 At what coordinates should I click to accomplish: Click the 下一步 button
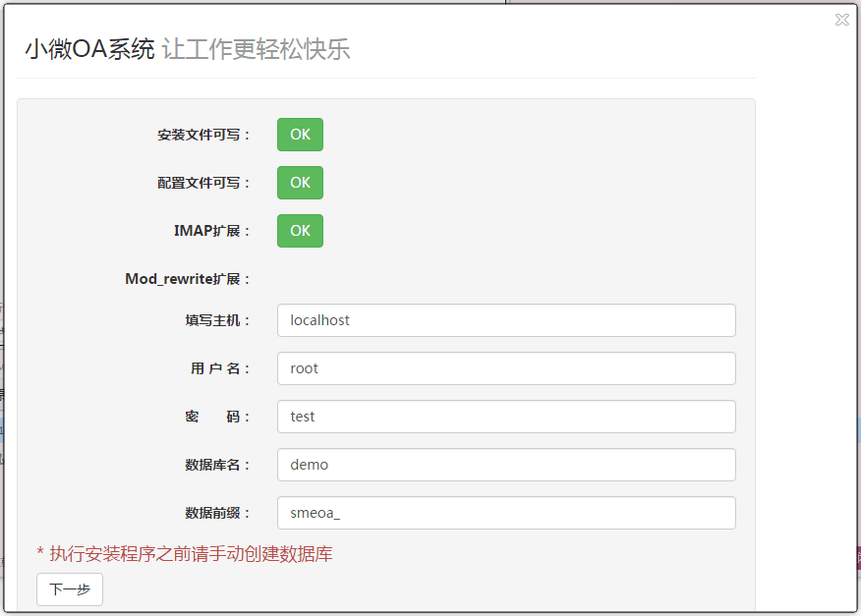pyautogui.click(x=70, y=589)
